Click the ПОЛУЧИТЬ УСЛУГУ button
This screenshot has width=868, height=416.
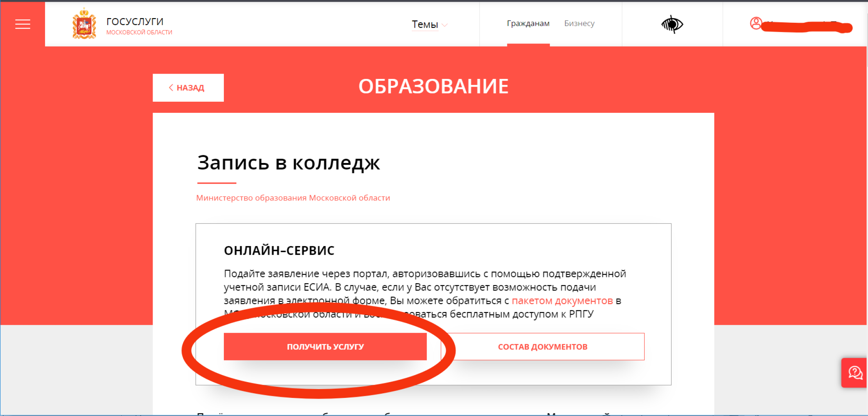325,346
